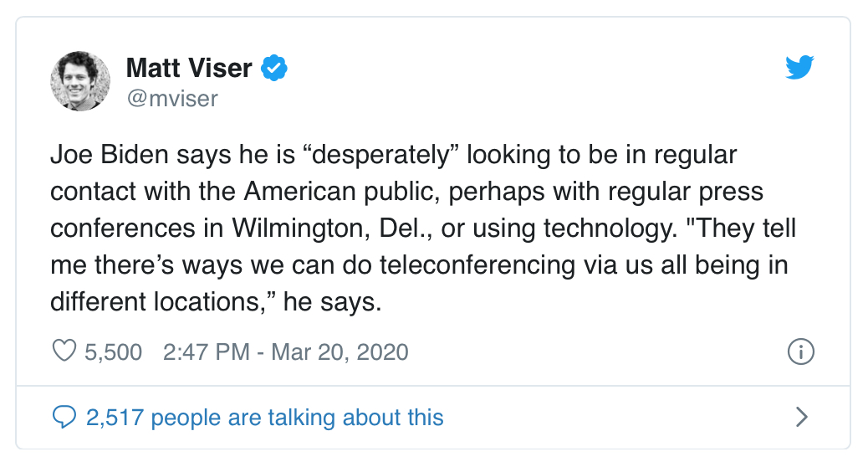Screen dimensions: 868x467
Task: Click the tweet line mentioning 'Wilmington, Del.'
Action: click(423, 228)
